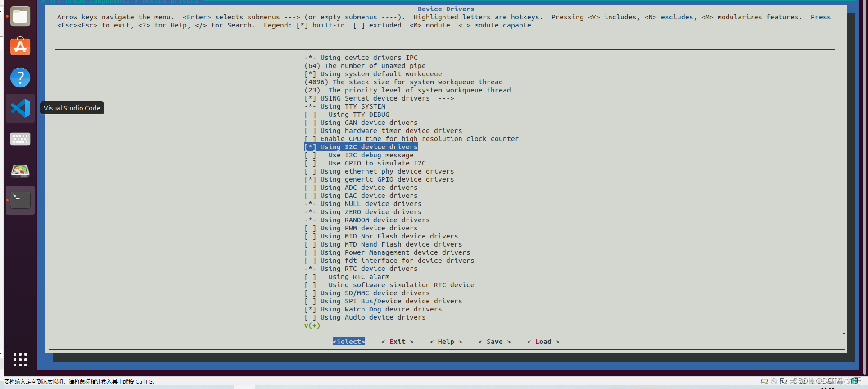868x389 pixels.
Task: Toggle 'Using system default workqueue' option
Action: coord(373,74)
